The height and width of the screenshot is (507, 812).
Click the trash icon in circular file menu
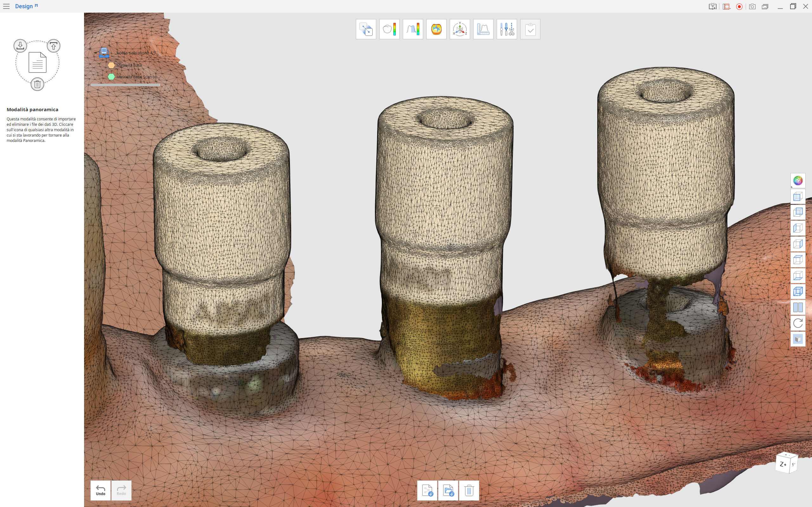(37, 84)
